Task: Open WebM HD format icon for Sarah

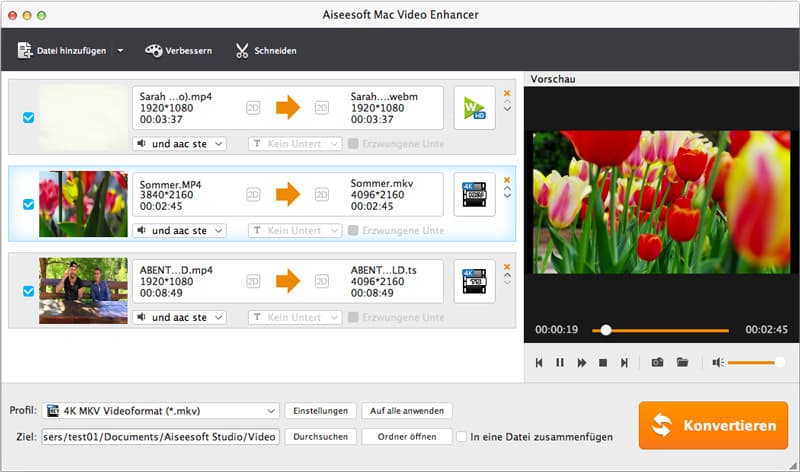Action: tap(474, 108)
